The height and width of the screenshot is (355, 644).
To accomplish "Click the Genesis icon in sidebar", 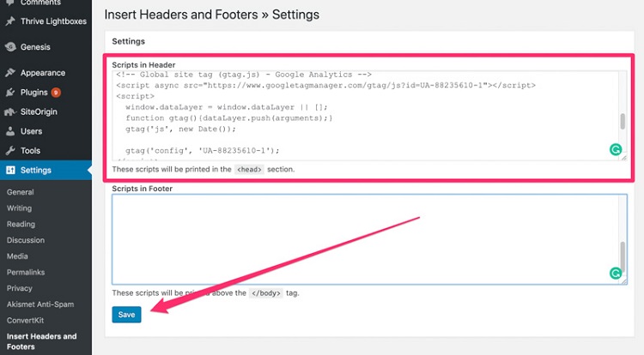I will [10, 47].
